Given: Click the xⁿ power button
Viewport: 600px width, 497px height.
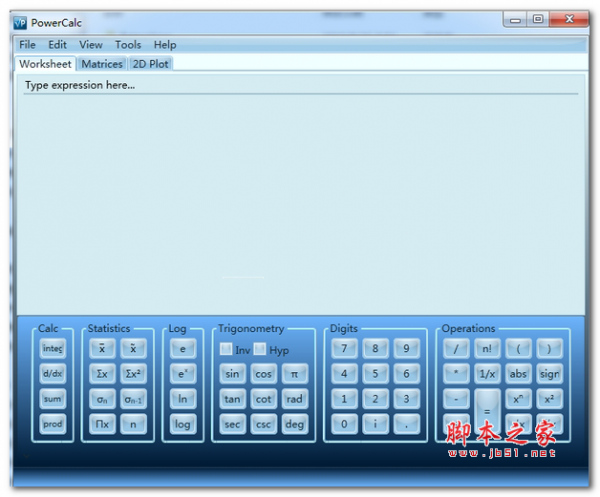Looking at the screenshot, I should tap(518, 399).
